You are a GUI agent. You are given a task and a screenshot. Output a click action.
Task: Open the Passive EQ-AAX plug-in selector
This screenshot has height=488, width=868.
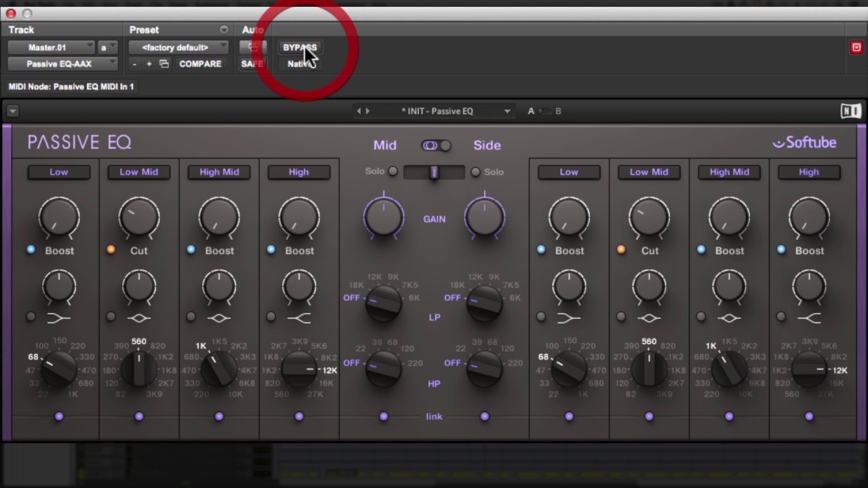(x=62, y=64)
